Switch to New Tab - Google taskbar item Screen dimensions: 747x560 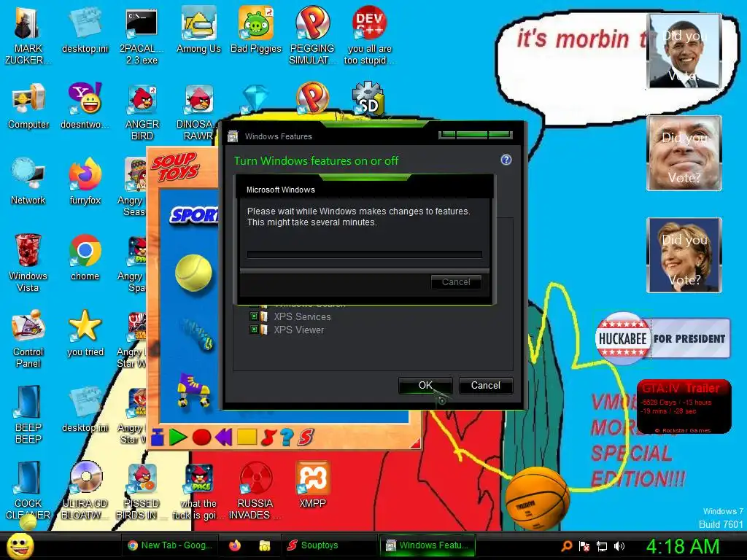click(170, 545)
